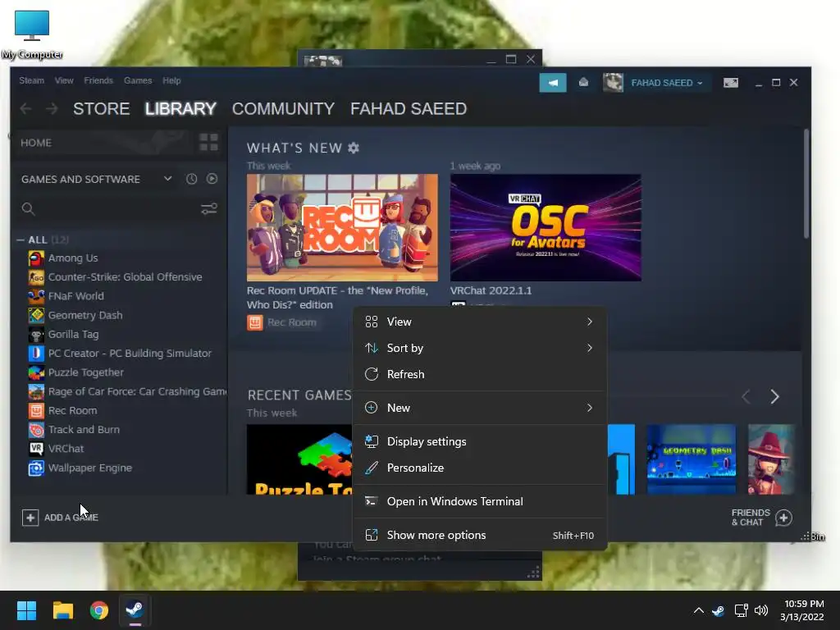Choose Open in Windows Terminal
Screen dimensions: 840x630
[x=480, y=501]
